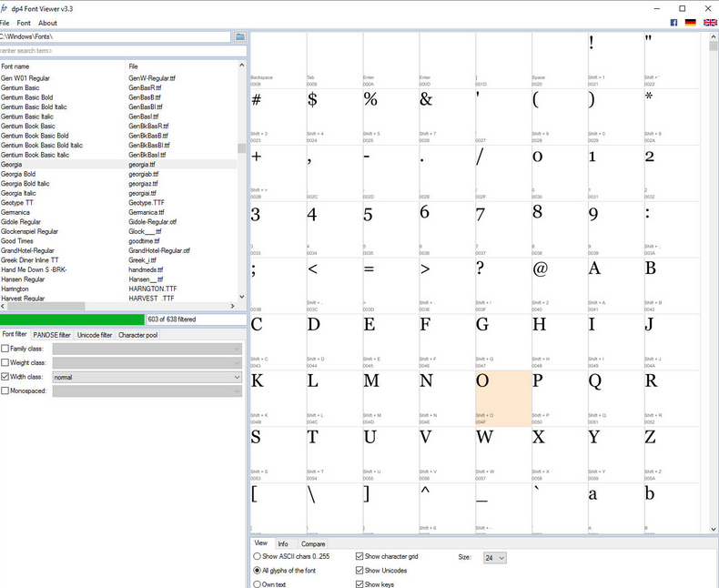719x588 pixels.
Task: Enable the Family class checkbox
Action: point(5,349)
